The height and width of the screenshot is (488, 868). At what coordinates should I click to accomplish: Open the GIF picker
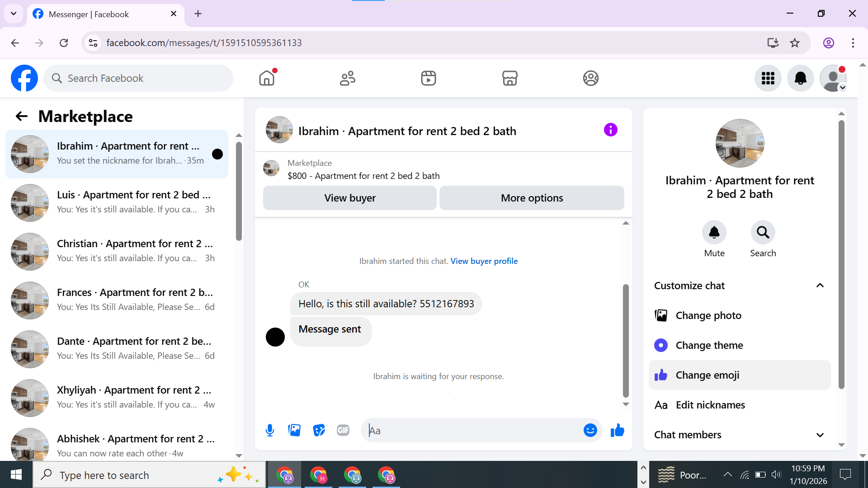[x=343, y=430]
